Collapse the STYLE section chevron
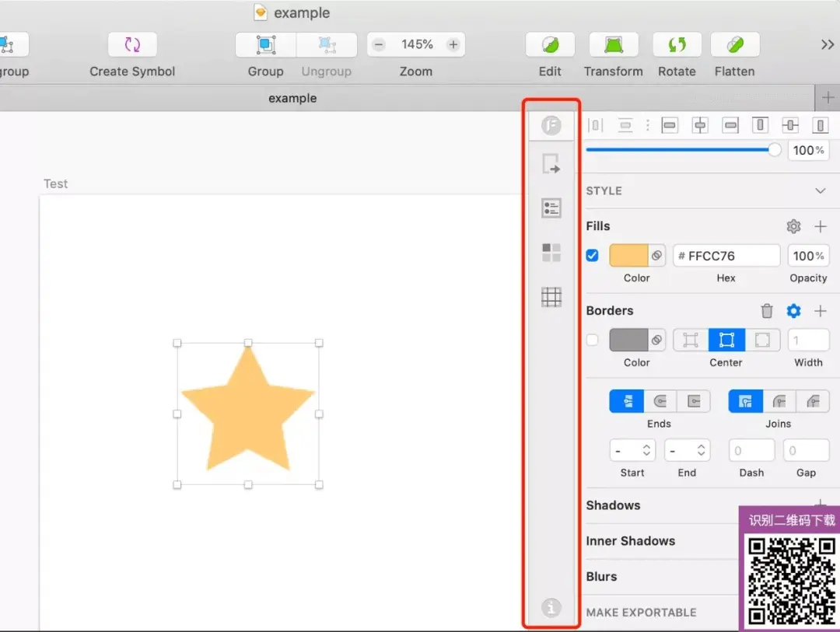 click(x=821, y=191)
